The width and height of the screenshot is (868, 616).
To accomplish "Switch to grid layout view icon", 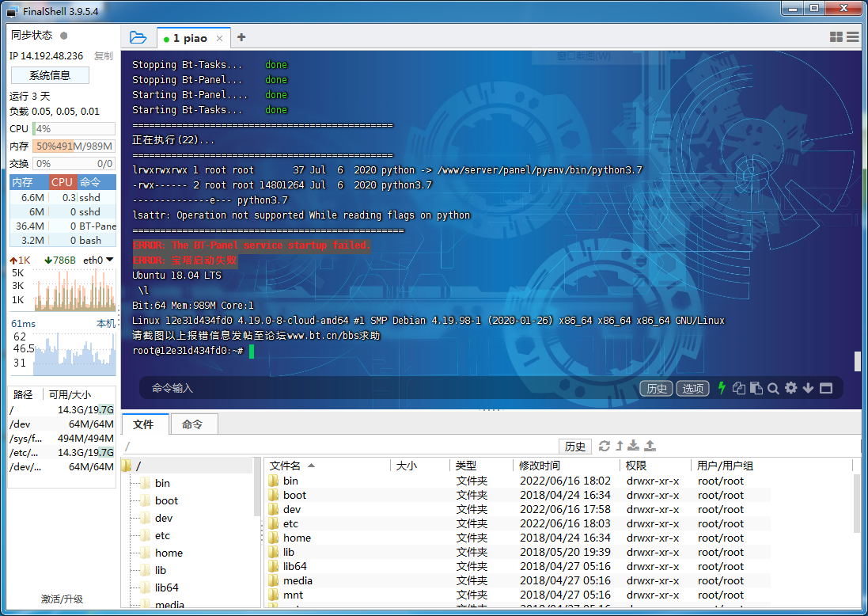I will pyautogui.click(x=836, y=37).
